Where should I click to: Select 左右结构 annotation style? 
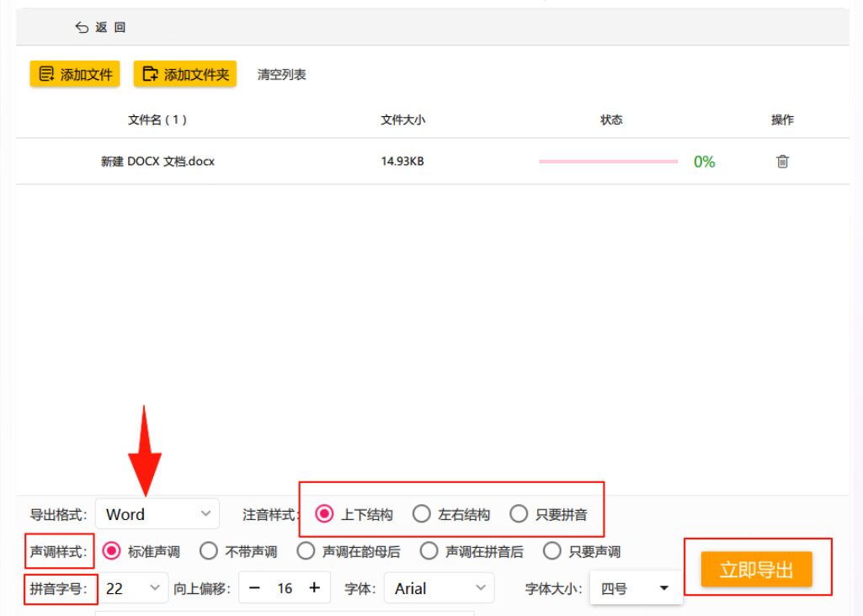click(x=422, y=514)
